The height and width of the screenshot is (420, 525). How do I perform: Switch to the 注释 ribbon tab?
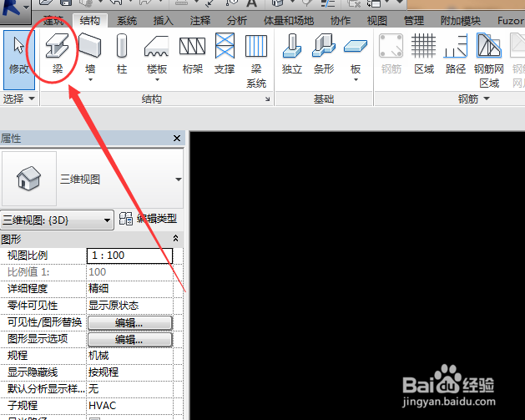[200, 21]
